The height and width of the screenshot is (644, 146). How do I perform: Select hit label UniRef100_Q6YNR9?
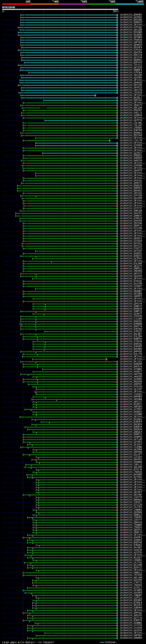131,37
